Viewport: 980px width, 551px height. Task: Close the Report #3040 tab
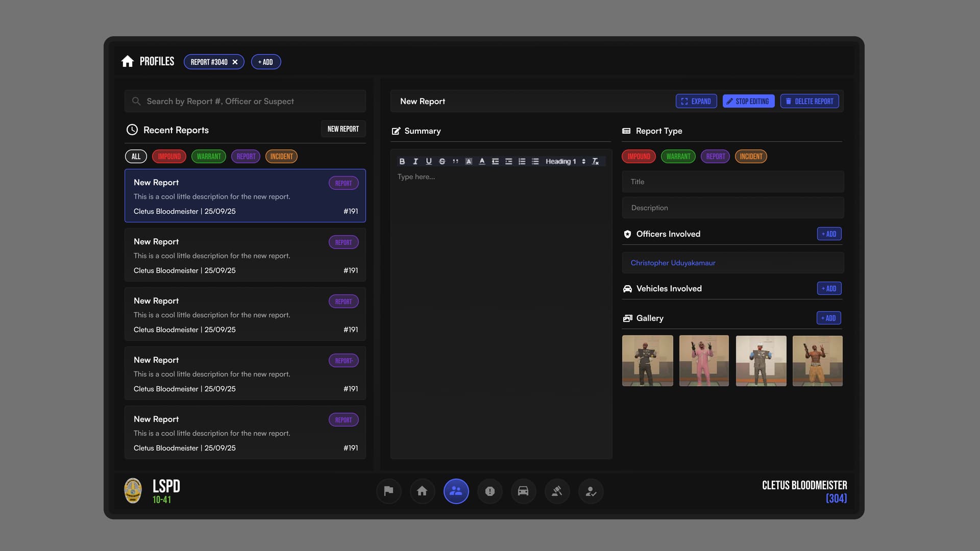235,62
